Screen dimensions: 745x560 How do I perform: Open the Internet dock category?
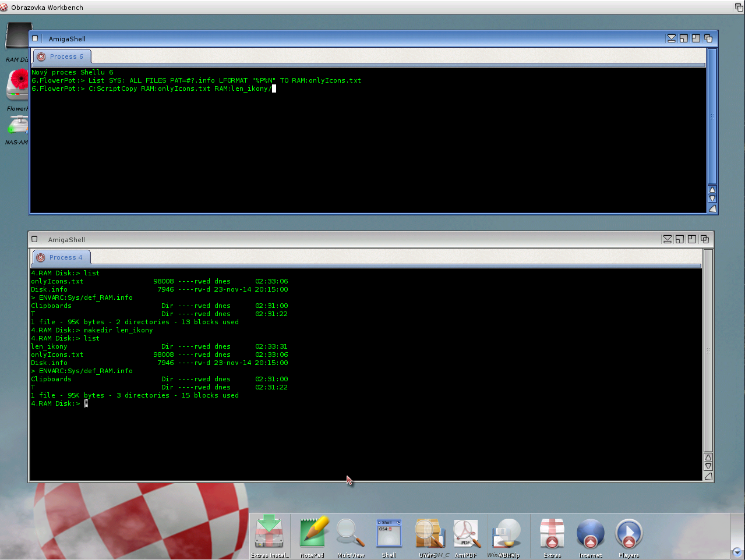coord(590,534)
